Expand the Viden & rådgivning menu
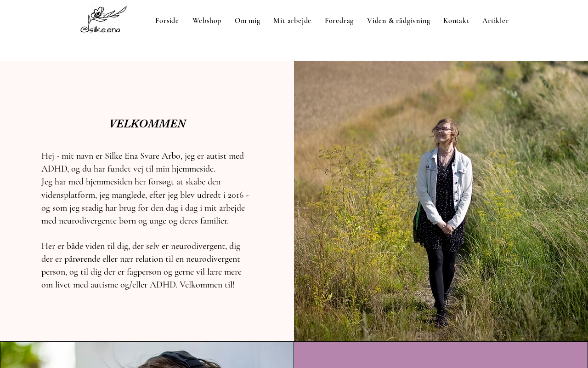The height and width of the screenshot is (368, 588). point(399,21)
